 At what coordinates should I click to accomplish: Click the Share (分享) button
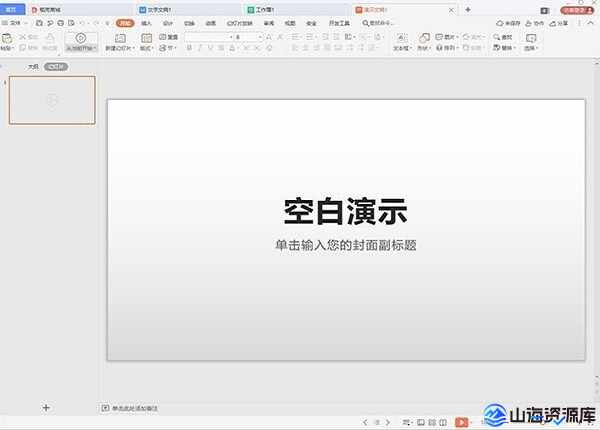click(559, 23)
